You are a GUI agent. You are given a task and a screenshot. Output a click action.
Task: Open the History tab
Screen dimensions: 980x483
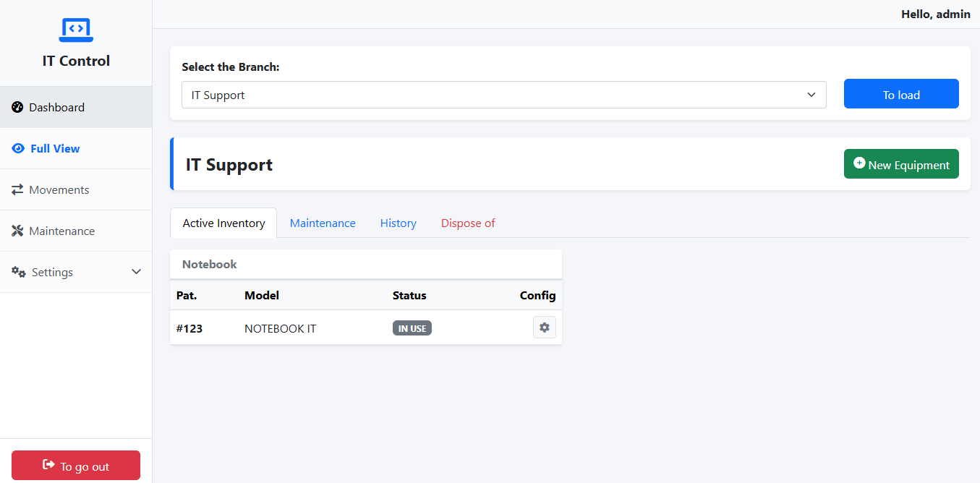coord(398,223)
